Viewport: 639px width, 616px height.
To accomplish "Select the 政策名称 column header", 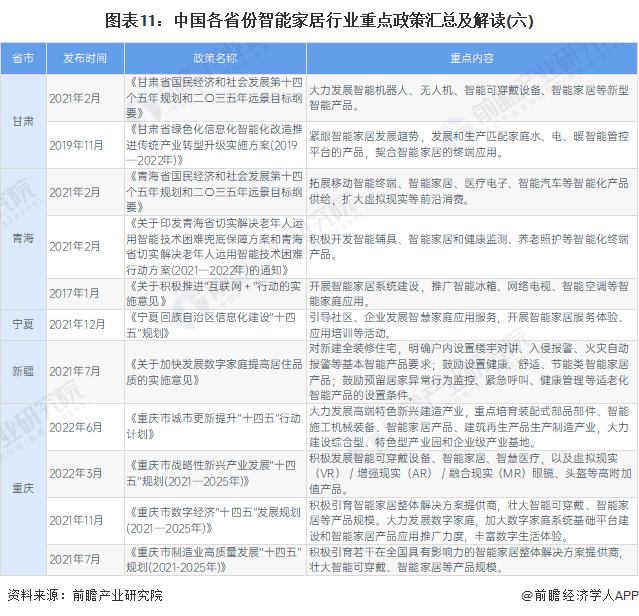I will click(x=215, y=58).
